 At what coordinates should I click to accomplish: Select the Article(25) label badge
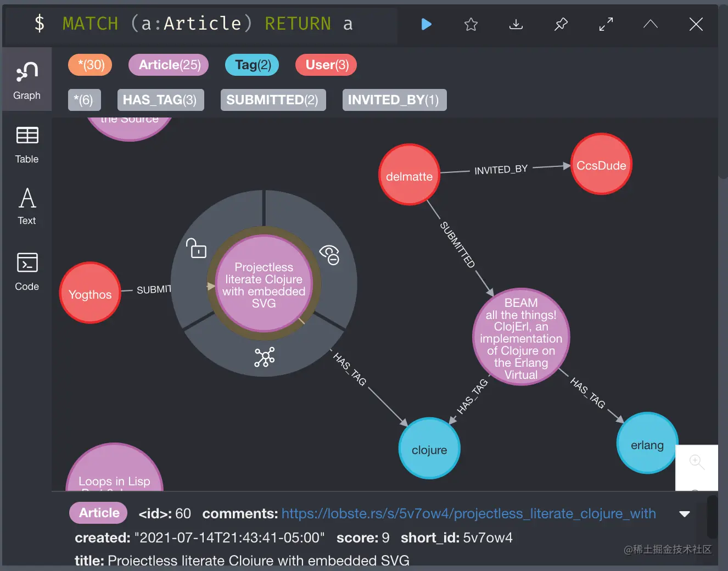(169, 65)
